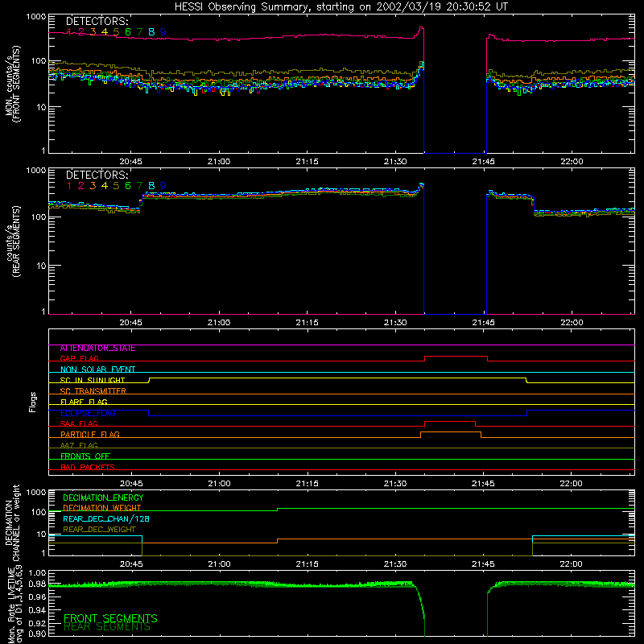Click the REAR_DEC_WEIGHT legend entry
The width and height of the screenshot is (644, 644).
click(99, 530)
